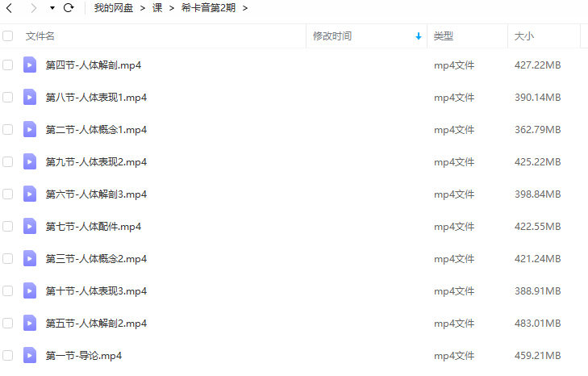Click the forward navigation arrow
Image resolution: width=588 pixels, height=376 pixels.
33,8
